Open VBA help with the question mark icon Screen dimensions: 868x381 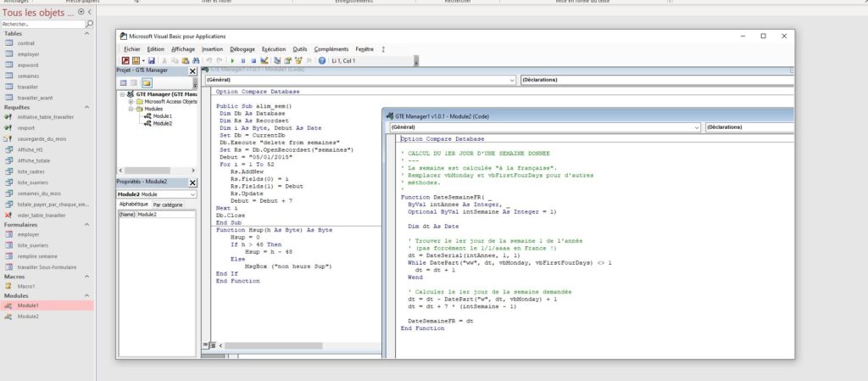[x=321, y=61]
